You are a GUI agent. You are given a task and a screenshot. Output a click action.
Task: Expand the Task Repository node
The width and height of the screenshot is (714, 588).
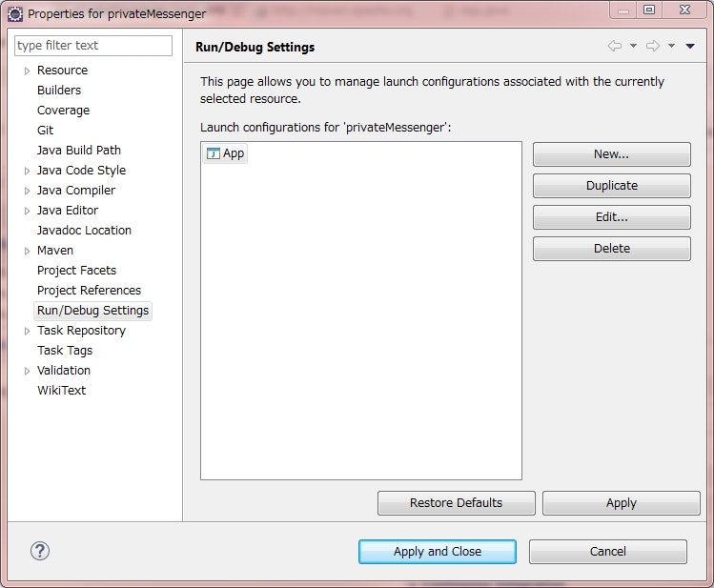point(27,331)
